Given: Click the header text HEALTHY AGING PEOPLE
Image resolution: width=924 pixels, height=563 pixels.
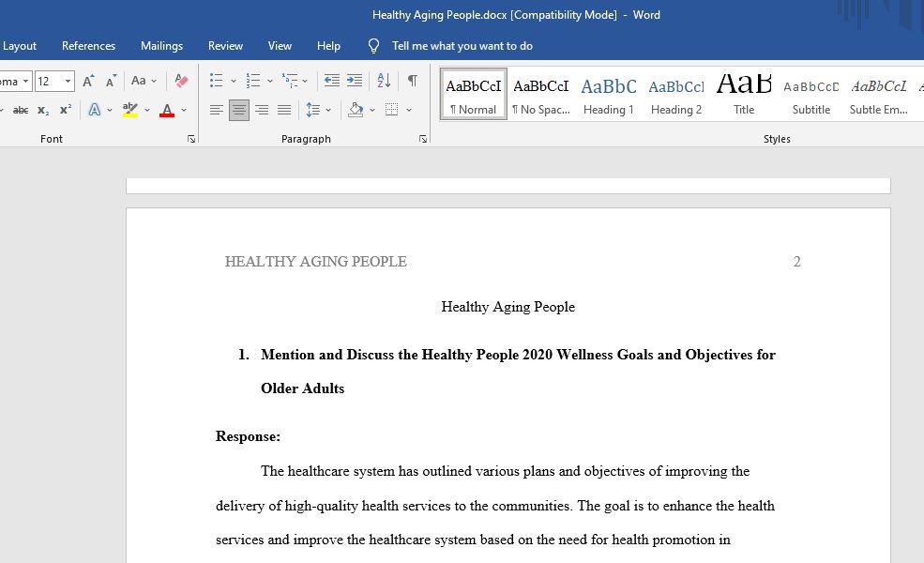Looking at the screenshot, I should (316, 262).
